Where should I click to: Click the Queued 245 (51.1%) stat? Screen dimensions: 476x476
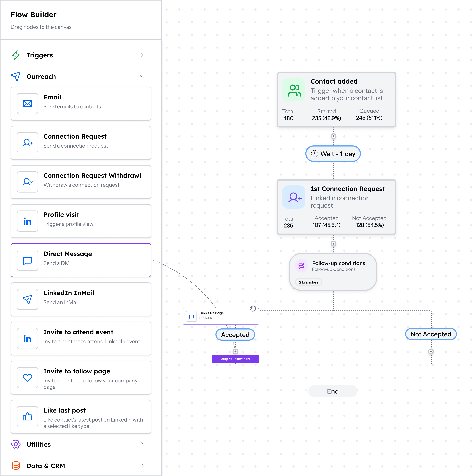coord(369,114)
